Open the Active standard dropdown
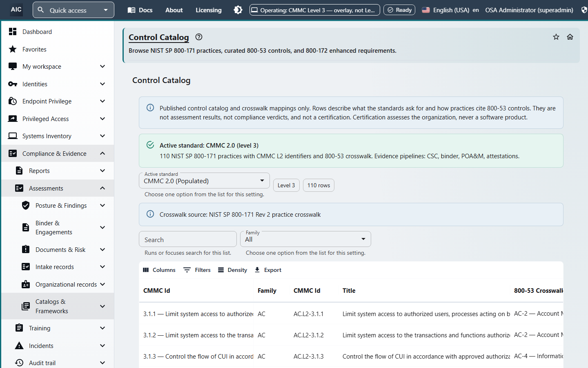Screen dimensions: 588x368 (x=204, y=181)
